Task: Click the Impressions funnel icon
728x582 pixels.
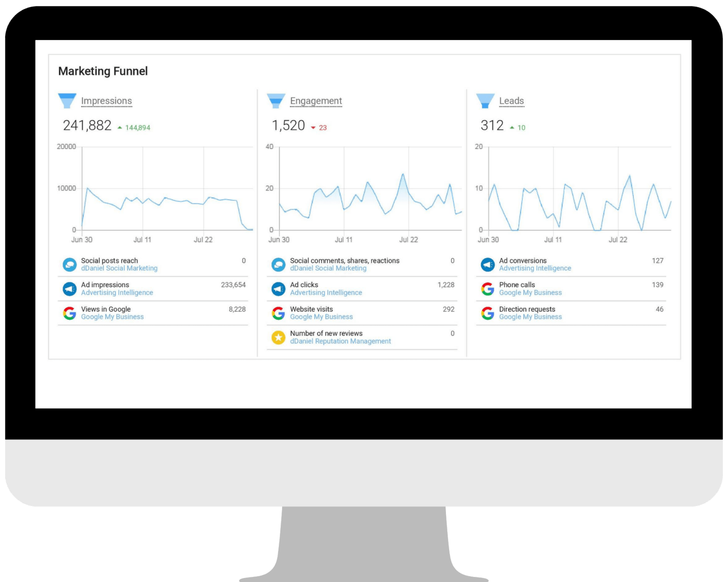Action: (67, 101)
